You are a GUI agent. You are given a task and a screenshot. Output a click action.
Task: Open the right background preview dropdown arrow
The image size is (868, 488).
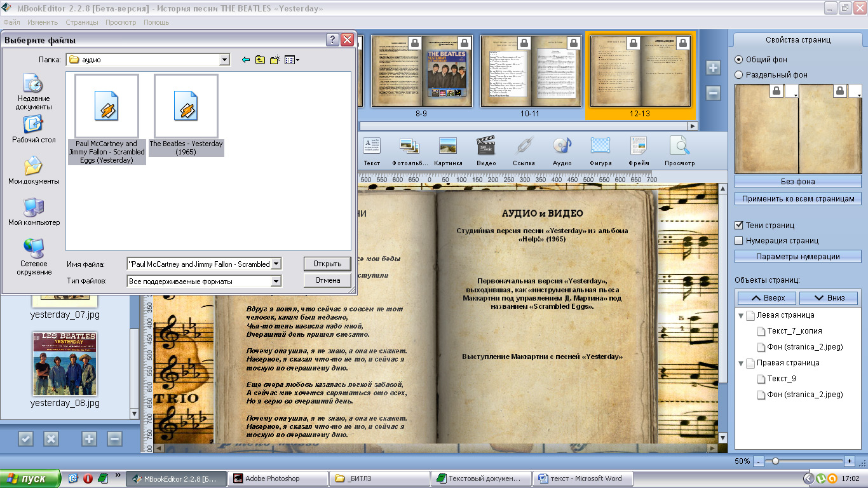(x=855, y=92)
